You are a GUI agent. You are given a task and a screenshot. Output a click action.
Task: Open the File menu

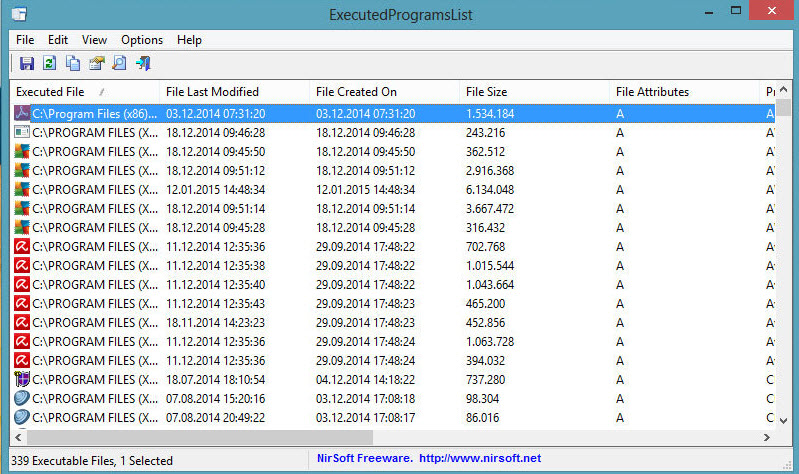(25, 40)
